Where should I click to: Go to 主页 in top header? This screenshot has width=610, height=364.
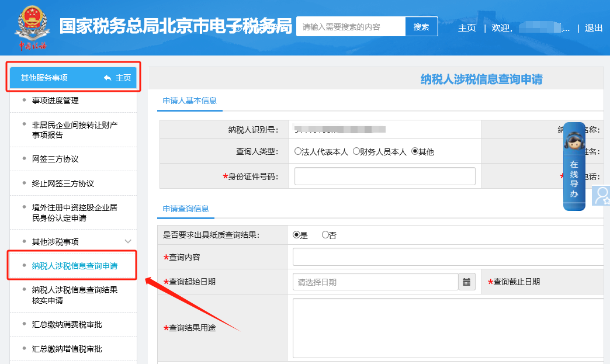(x=467, y=28)
